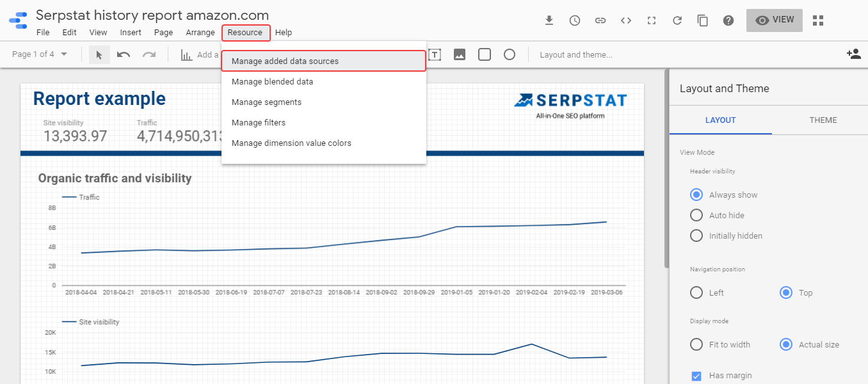Screen dimensions: 868x384
Task: Click the Report example heading
Action: 99,99
